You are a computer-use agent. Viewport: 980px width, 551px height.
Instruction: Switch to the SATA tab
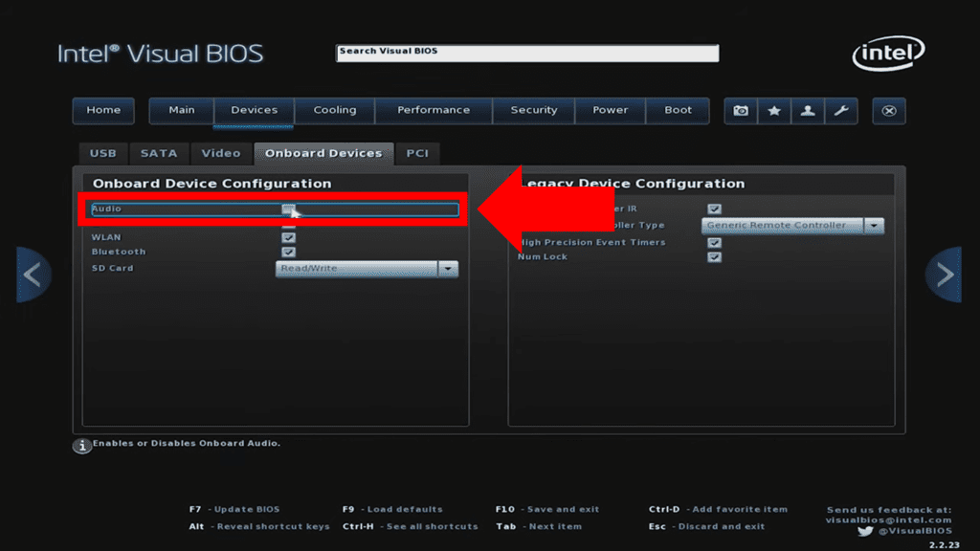(x=159, y=154)
